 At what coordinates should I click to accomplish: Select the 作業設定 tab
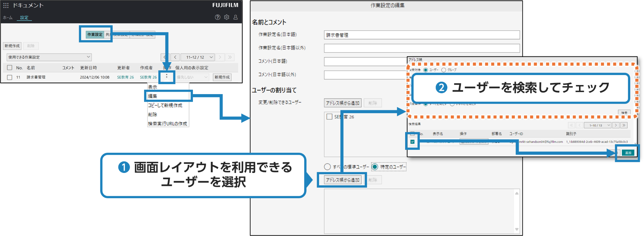[95, 35]
